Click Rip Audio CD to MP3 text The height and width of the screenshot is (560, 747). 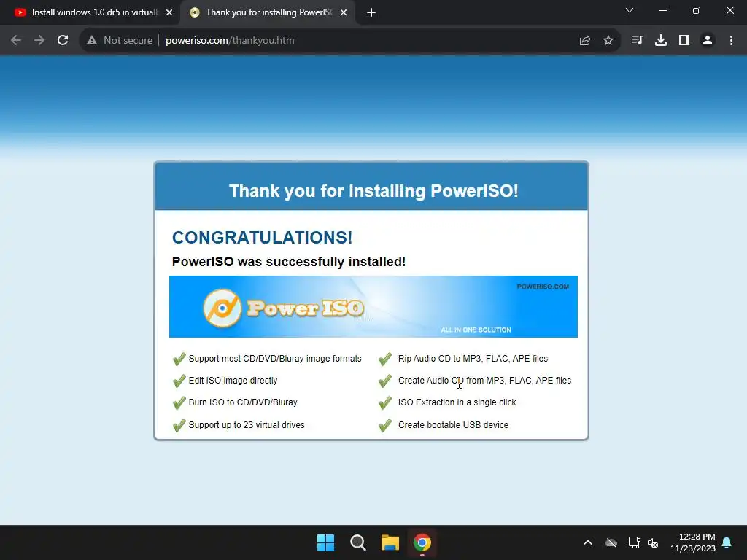(x=473, y=359)
